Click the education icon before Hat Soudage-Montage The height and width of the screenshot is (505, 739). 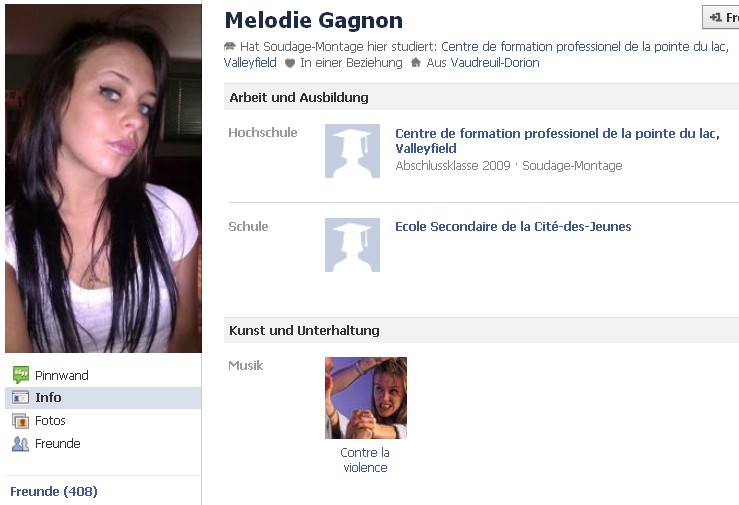tap(230, 46)
